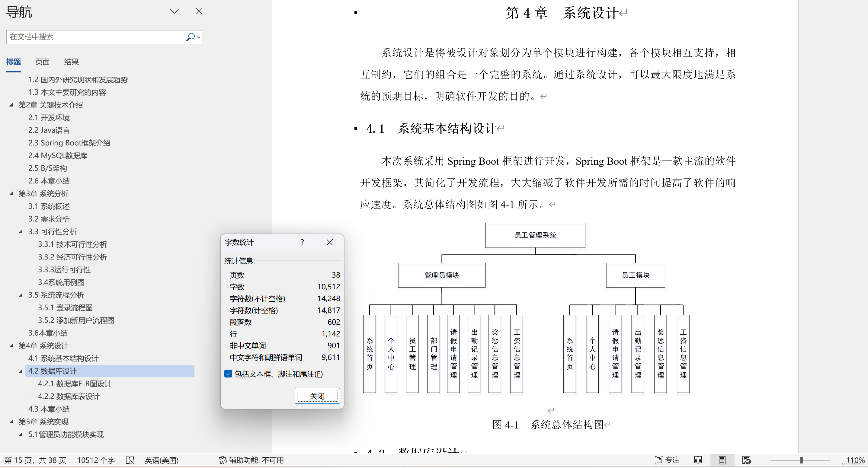Go to heading 4.2.1 数据库E-R图设计

tap(75, 384)
